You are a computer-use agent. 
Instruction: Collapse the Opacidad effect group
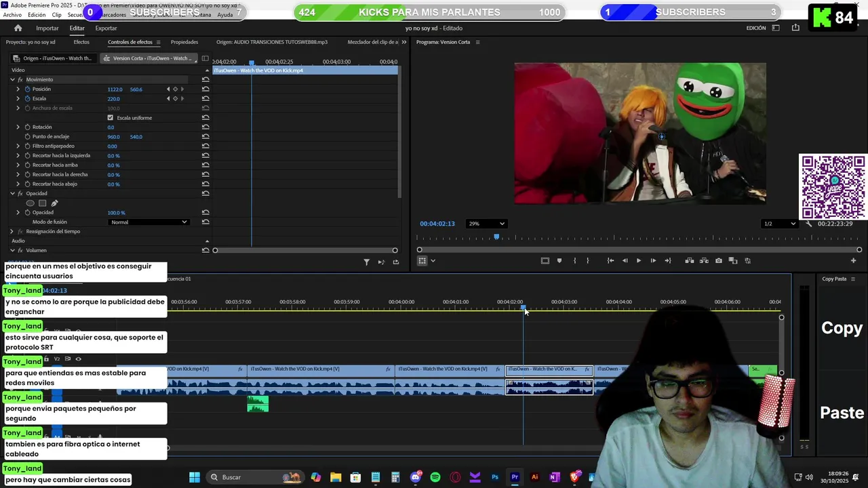click(12, 194)
